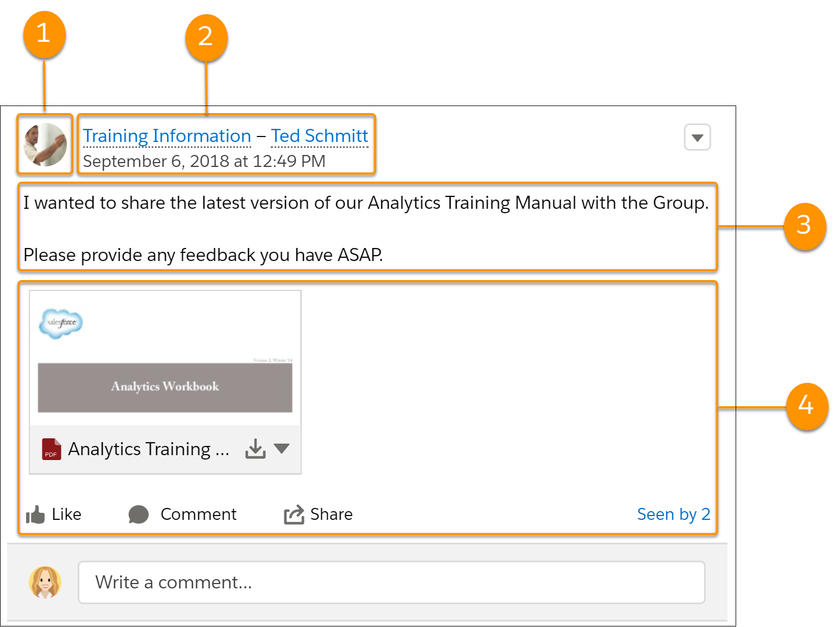
Task: Click Ted Schmitt's profile photo
Action: [x=45, y=144]
